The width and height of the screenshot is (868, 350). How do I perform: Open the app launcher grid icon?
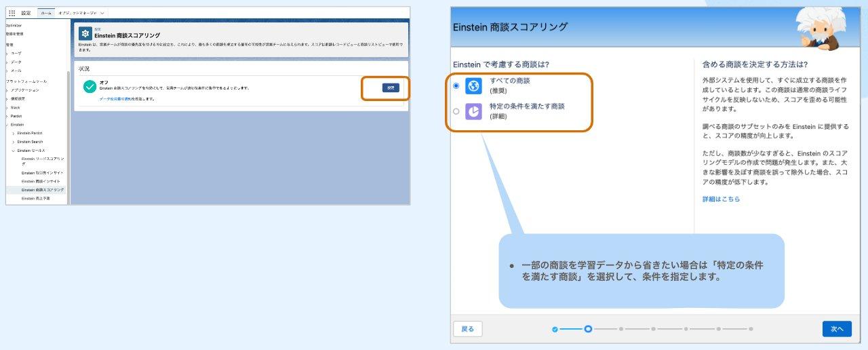(12, 13)
